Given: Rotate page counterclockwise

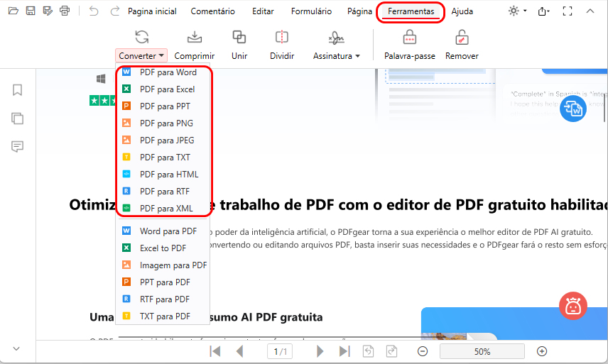Looking at the screenshot, I should [368, 352].
